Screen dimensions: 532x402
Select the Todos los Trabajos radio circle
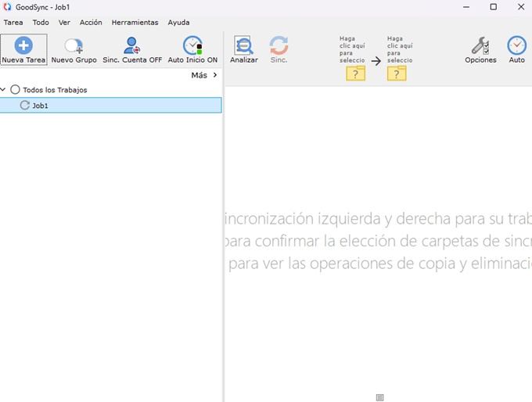[15, 90]
